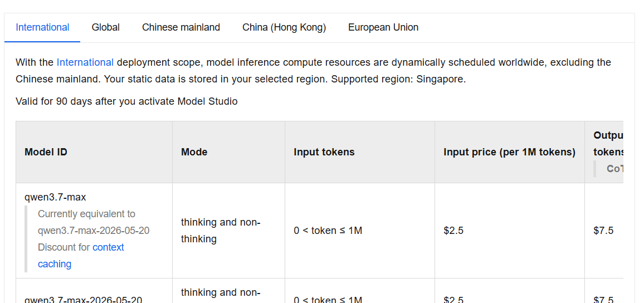Click the $7.5 price in qwen3.7-max row
The image size is (644, 303).
pos(603,231)
